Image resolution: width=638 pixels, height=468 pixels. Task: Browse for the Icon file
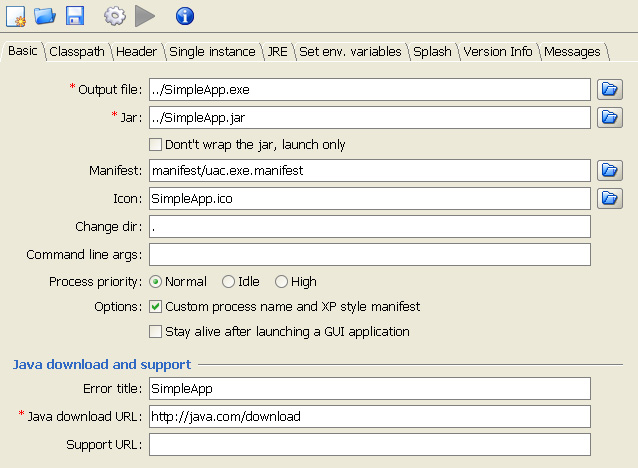click(x=609, y=198)
